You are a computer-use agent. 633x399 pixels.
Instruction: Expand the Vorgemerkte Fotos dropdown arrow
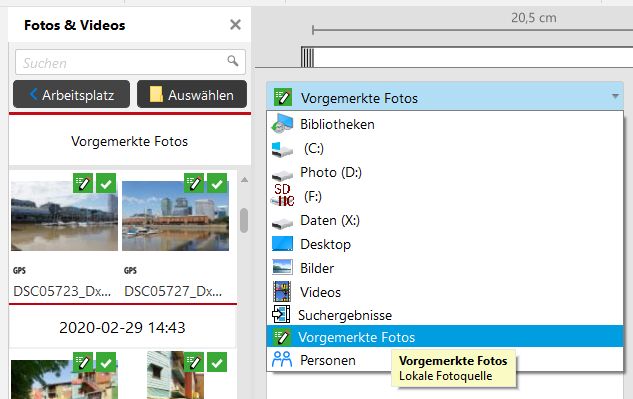pyautogui.click(x=615, y=97)
